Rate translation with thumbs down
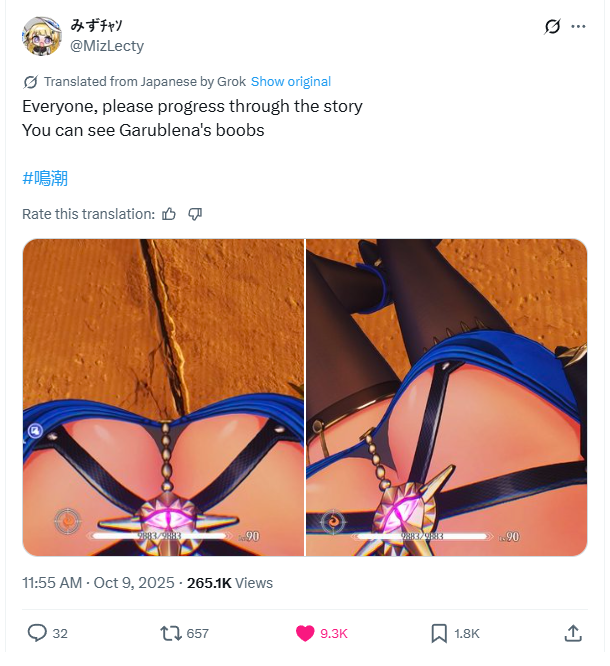Viewport: 610px width, 666px height. pyautogui.click(x=195, y=214)
